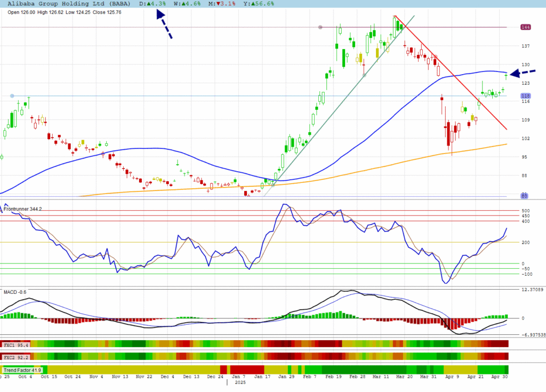This screenshot has height=392, width=546.
Task: Click the Mar 31 date label
Action: [428, 377]
